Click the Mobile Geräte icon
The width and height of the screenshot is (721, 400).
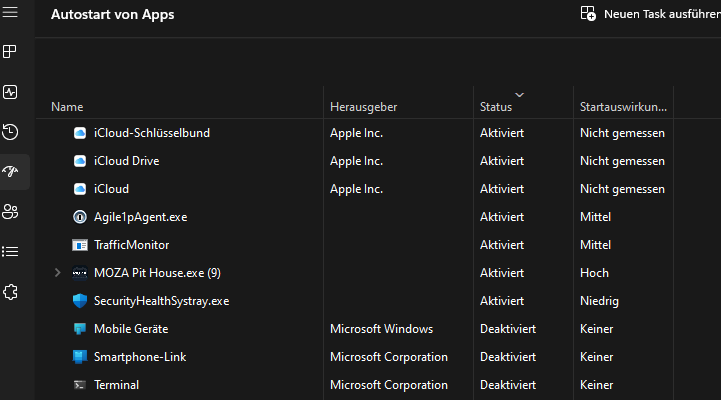[x=80, y=329]
